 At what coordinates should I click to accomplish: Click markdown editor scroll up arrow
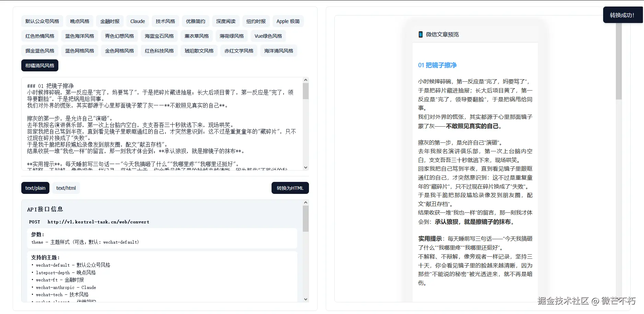point(306,80)
